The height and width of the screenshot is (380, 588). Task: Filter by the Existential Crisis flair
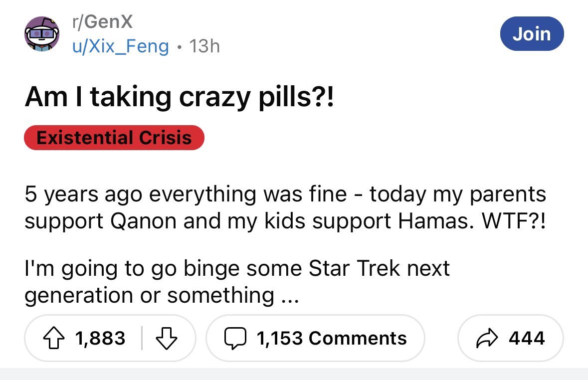click(x=114, y=138)
